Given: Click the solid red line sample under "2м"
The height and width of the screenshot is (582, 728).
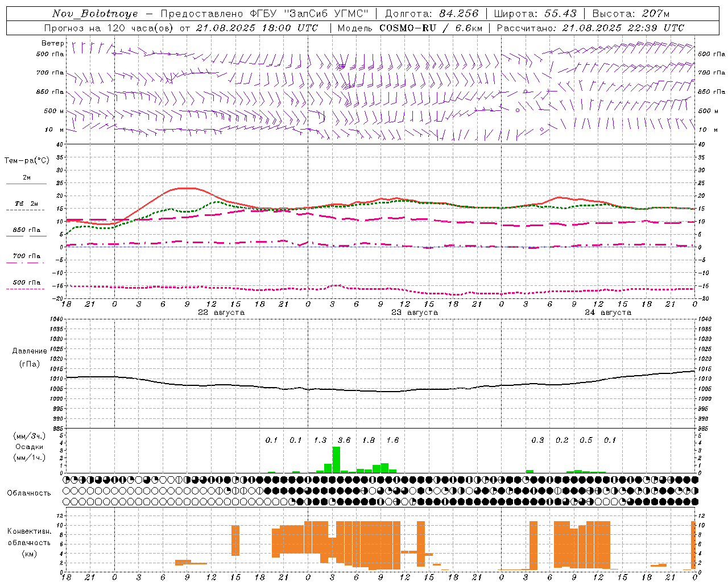Looking at the screenshot, I should tap(26, 184).
